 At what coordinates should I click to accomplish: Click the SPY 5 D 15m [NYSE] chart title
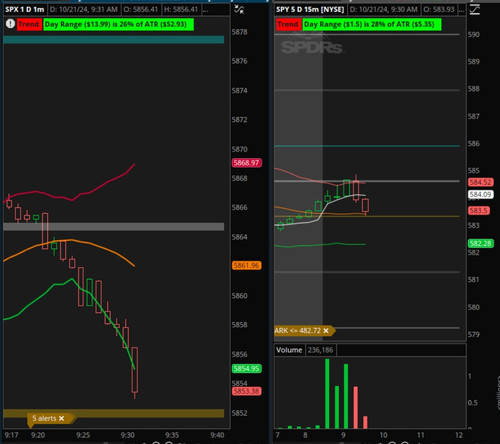(x=310, y=9)
